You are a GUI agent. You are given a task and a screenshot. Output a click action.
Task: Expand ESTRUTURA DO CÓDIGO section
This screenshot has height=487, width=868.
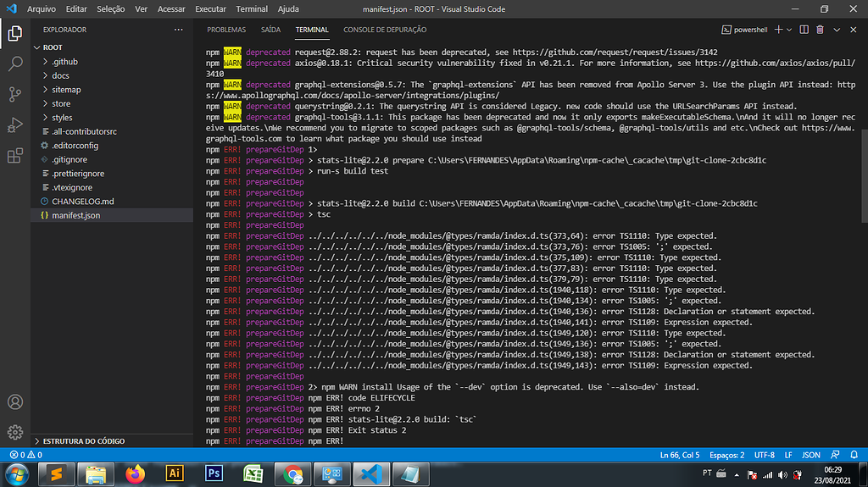point(112,441)
